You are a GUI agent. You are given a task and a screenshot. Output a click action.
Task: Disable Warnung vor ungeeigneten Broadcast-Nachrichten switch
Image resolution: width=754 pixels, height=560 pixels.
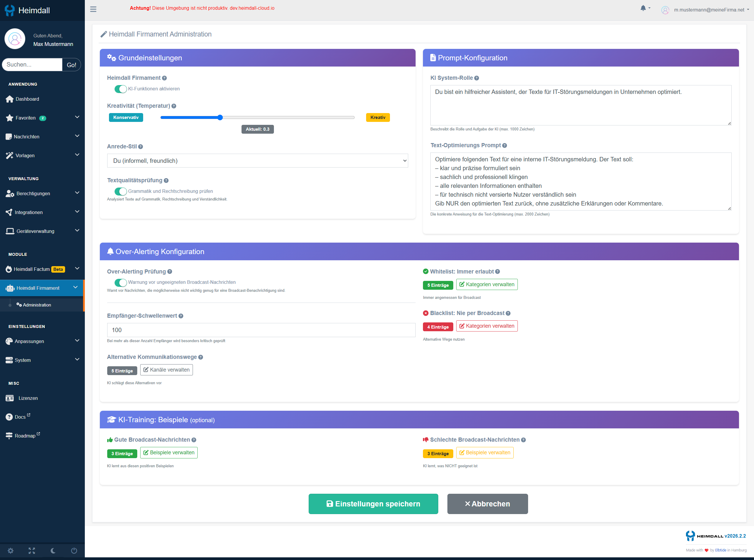coord(121,283)
